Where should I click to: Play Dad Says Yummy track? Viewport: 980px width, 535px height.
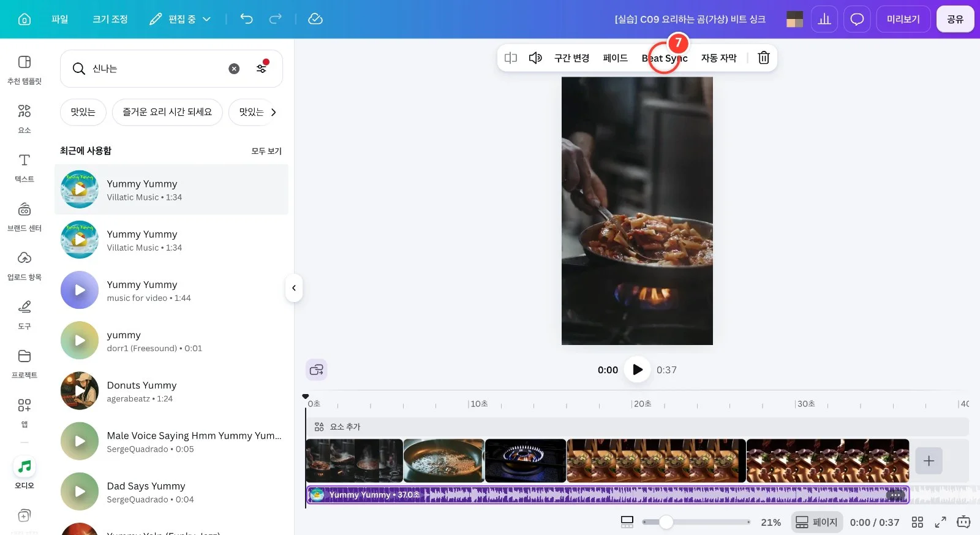coord(80,491)
